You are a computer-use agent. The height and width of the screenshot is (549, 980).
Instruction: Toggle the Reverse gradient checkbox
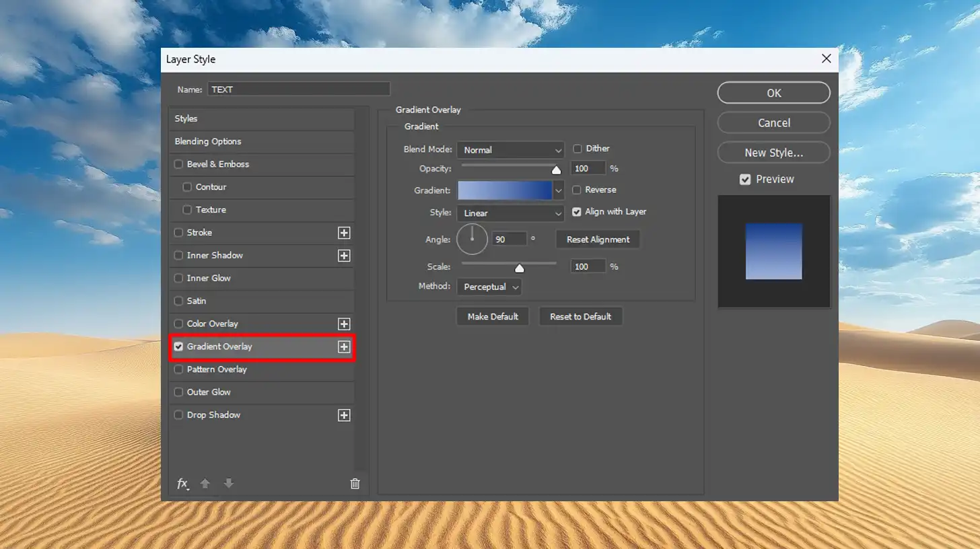click(x=577, y=190)
